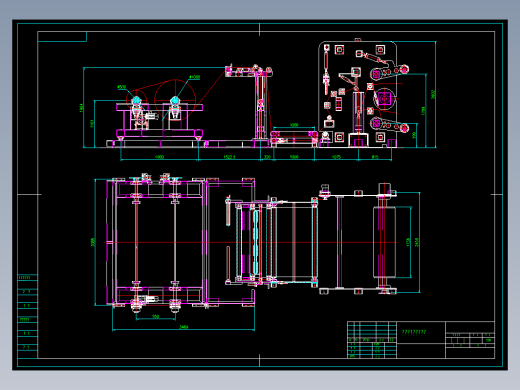Click the red horizontal centerline in plan view

(251, 242)
